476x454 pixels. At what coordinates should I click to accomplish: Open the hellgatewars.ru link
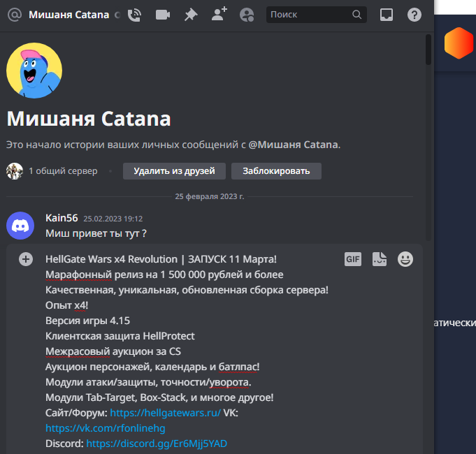click(x=165, y=413)
